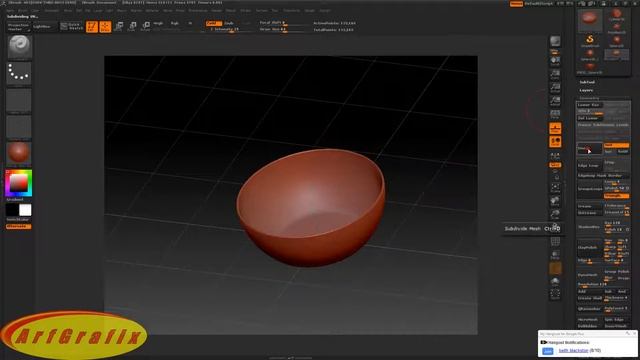Select the SimpleBrush tool icon

click(590, 40)
